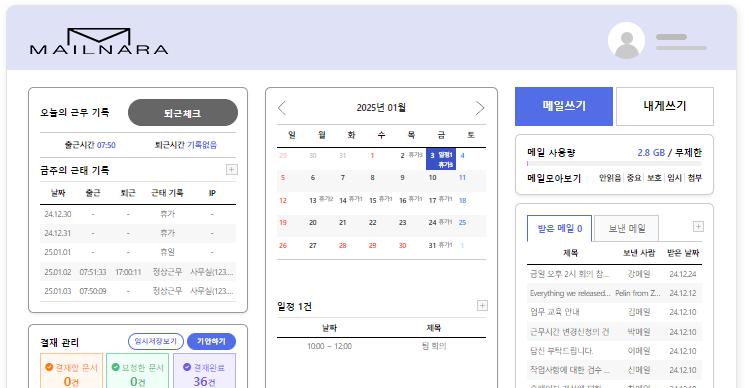Expand received mail list plus icon
Image resolution: width=745 pixels, height=388 pixels.
click(698, 227)
